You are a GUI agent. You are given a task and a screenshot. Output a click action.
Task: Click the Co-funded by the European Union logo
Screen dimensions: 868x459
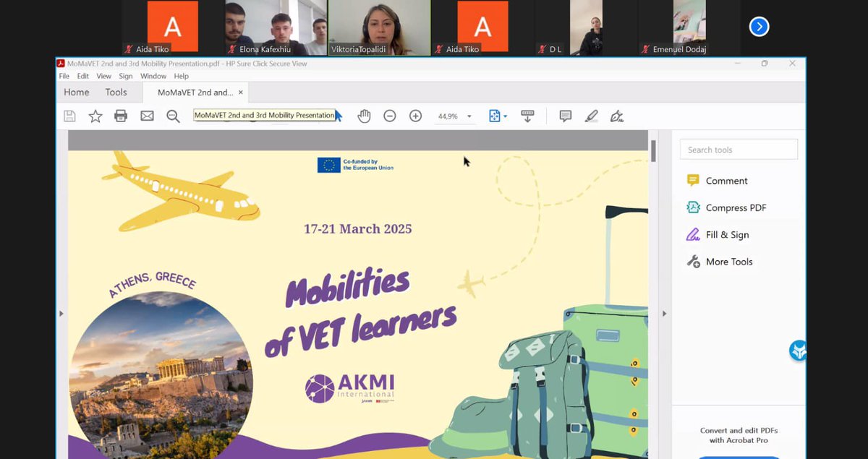[355, 165]
